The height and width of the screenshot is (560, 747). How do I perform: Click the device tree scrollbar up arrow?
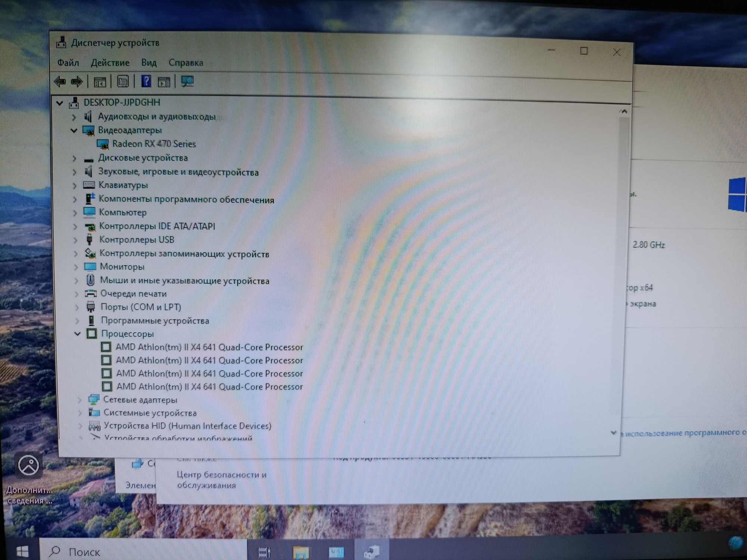click(623, 112)
